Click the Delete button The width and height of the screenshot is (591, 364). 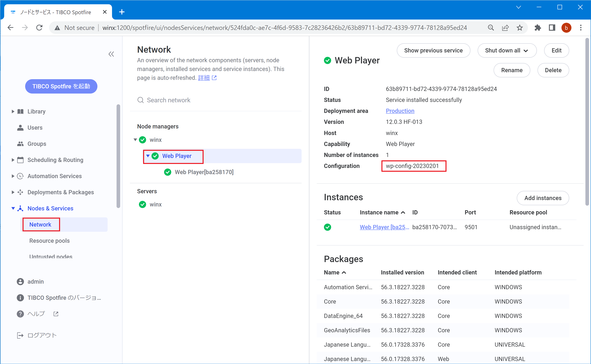pyautogui.click(x=553, y=70)
